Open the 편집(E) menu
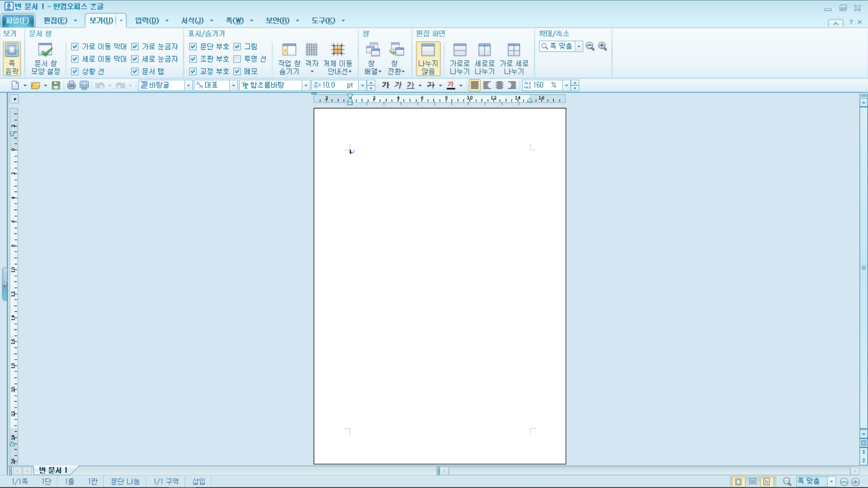 [55, 20]
